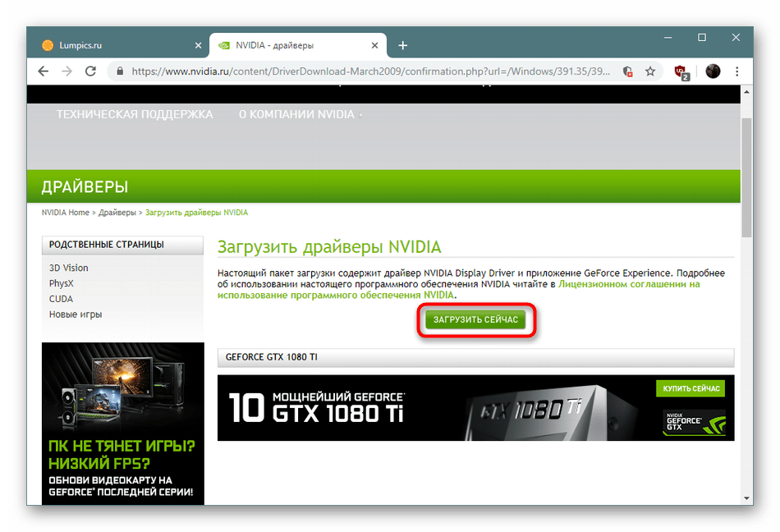780x532 pixels.
Task: Open Новые игры link
Action: point(76,314)
